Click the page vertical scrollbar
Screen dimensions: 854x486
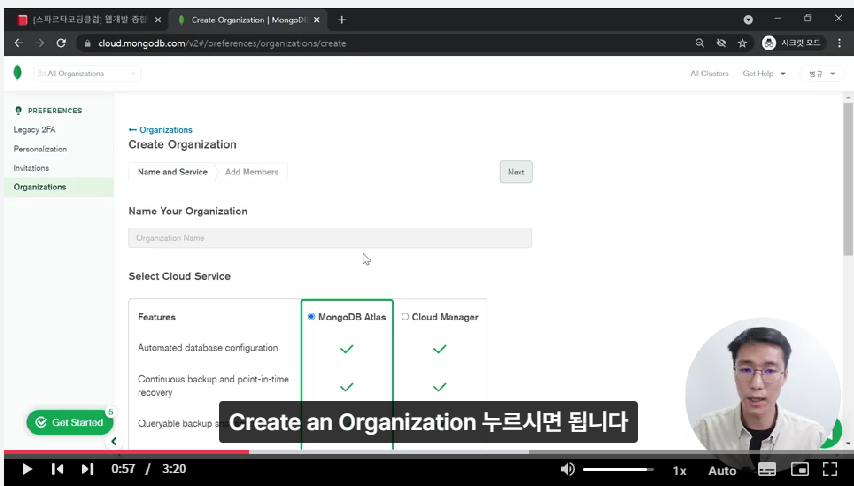848,179
